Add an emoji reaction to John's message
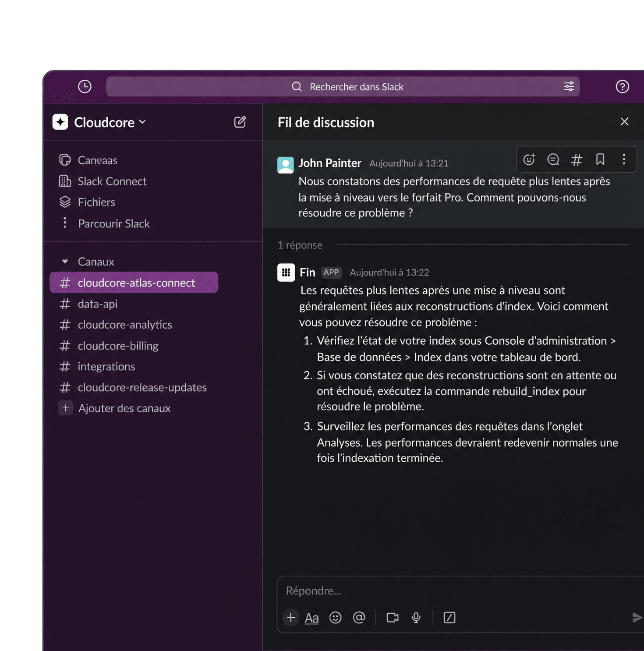Image resolution: width=644 pixels, height=651 pixels. (529, 159)
